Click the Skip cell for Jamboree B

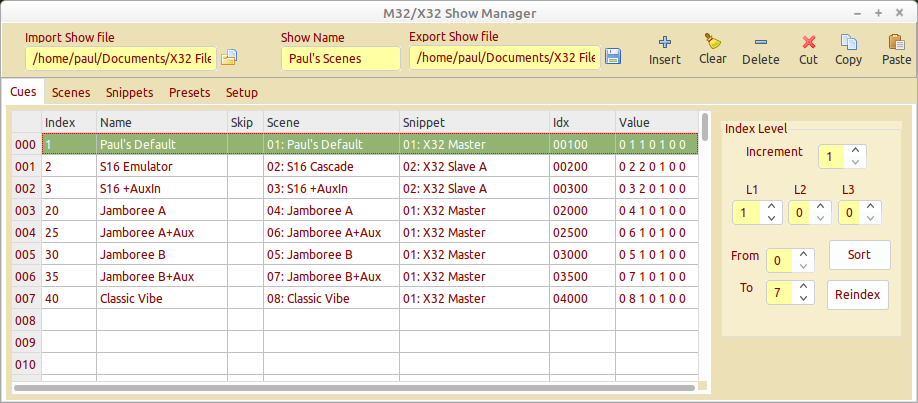245,255
